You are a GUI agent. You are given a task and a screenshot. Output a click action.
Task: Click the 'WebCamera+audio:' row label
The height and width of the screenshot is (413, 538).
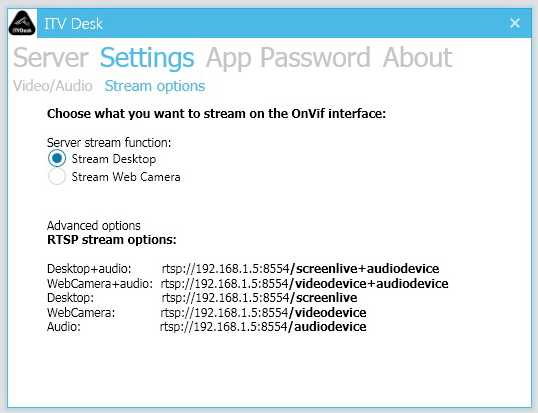(x=100, y=283)
